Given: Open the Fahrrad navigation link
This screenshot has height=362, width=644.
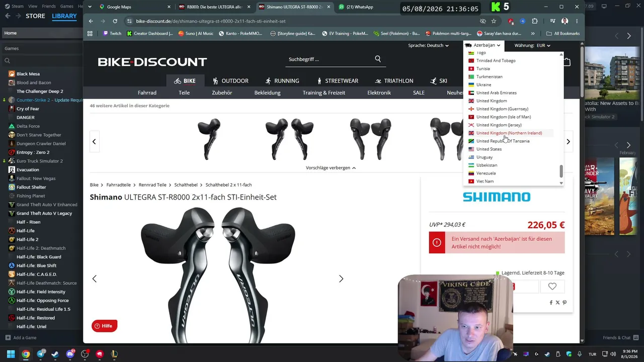Looking at the screenshot, I should [147, 93].
